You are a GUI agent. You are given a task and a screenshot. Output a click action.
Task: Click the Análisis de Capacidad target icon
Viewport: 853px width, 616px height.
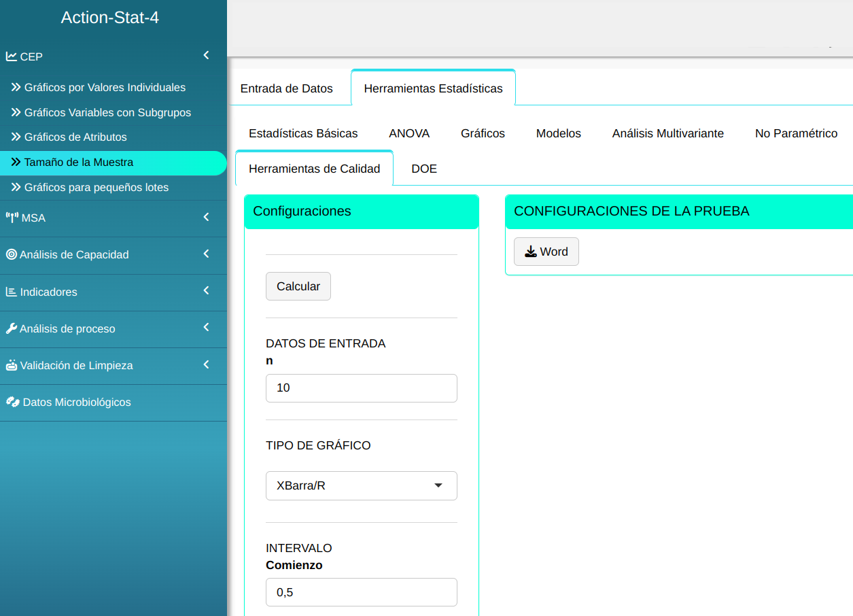12,254
